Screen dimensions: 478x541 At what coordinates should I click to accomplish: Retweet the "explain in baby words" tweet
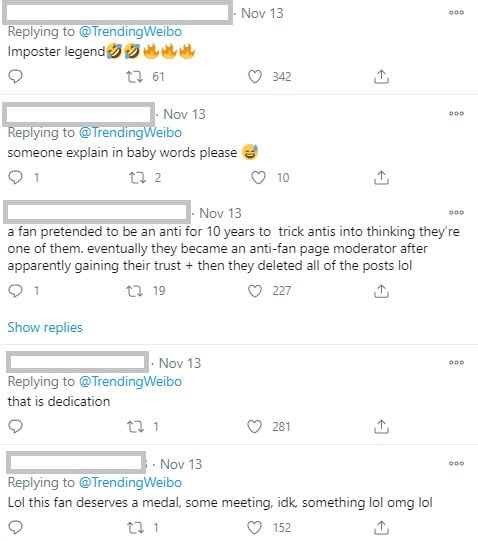(x=137, y=178)
